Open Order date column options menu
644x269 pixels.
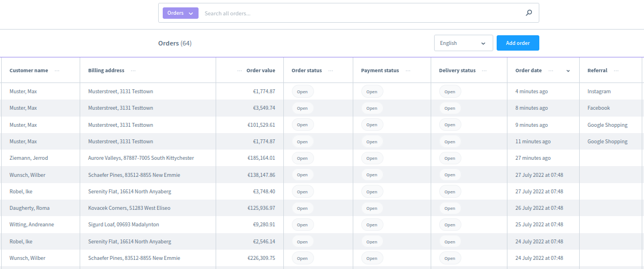pyautogui.click(x=551, y=71)
